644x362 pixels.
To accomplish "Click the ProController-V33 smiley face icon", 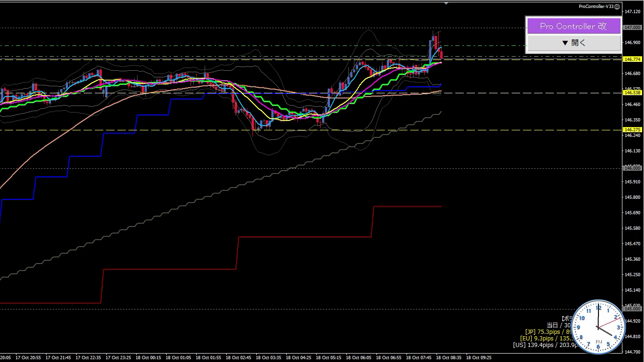I will 617,7.
